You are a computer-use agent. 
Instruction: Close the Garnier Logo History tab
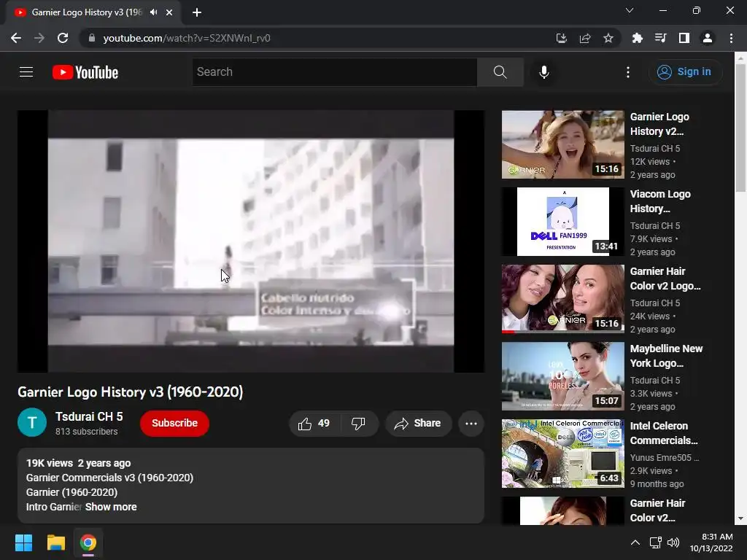(x=169, y=12)
